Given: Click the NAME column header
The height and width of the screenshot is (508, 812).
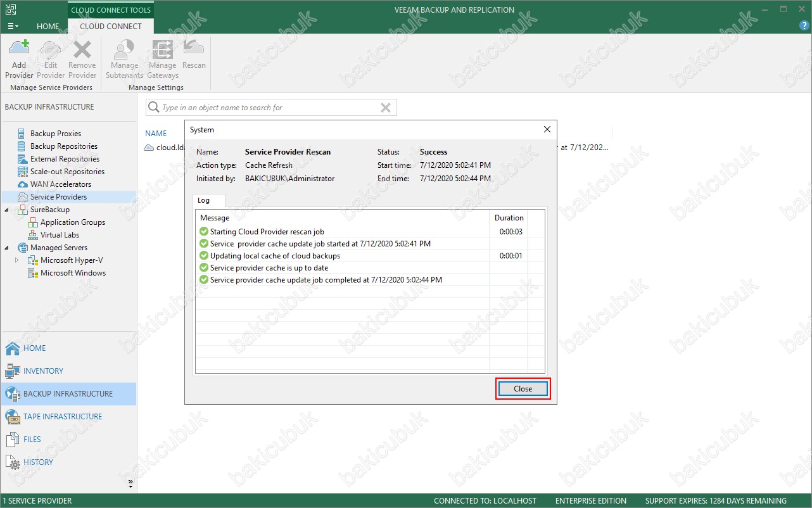Looking at the screenshot, I should [156, 134].
